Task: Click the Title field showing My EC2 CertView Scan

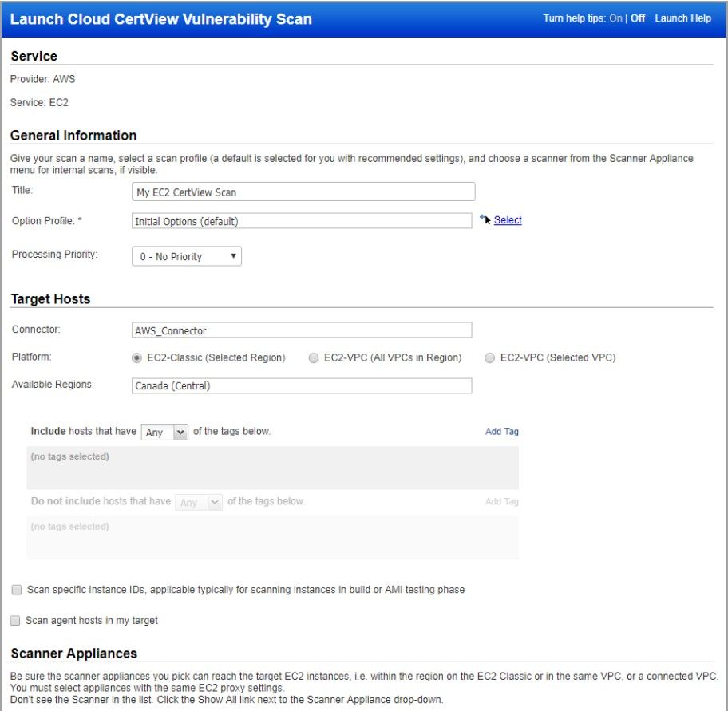Action: point(303,191)
